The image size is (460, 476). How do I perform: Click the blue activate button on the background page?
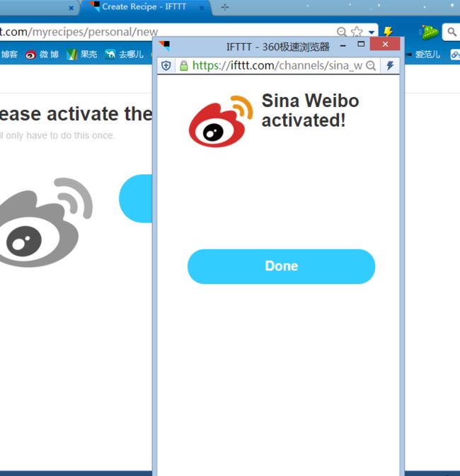pos(136,198)
